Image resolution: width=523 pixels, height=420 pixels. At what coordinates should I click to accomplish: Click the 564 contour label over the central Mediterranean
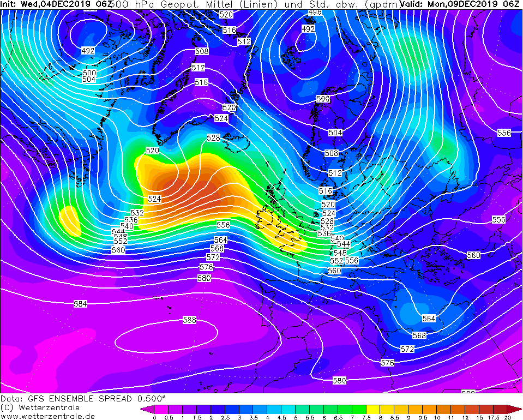pos(429,319)
